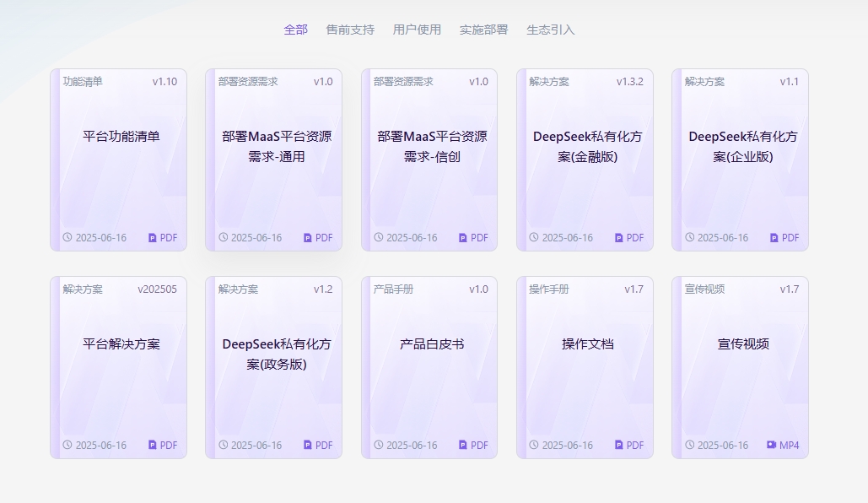Open DeepSeek私有化方案(金融版) title
The image size is (868, 503).
coord(587,147)
